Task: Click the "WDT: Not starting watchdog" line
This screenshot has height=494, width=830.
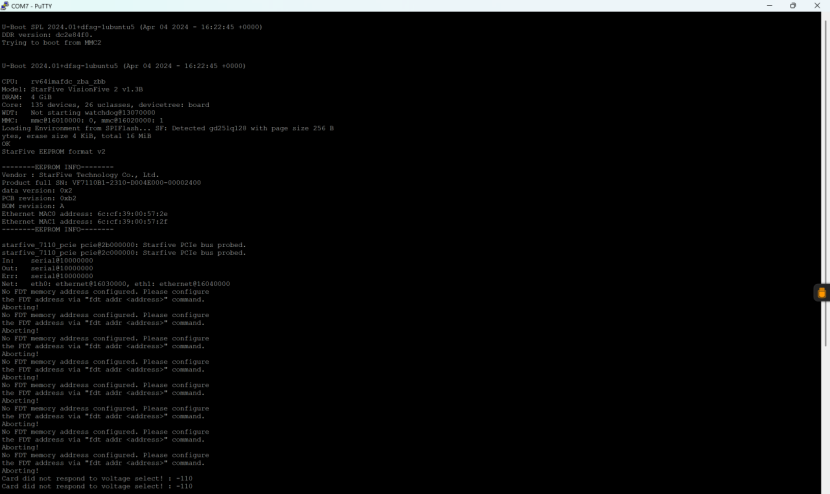Action: (x=78, y=112)
